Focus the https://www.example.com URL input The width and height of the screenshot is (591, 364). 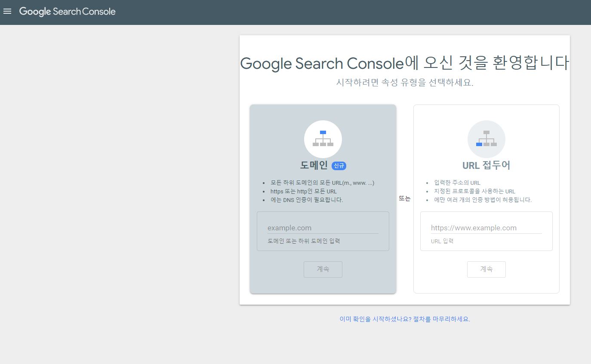tap(486, 228)
